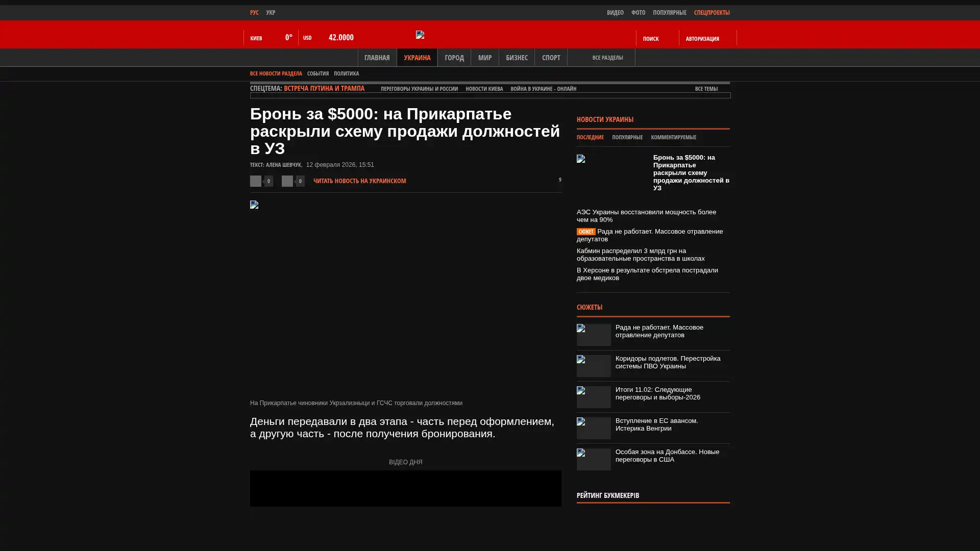Switch to Популярные news tab
Screen dimensions: 980x551
627,137
